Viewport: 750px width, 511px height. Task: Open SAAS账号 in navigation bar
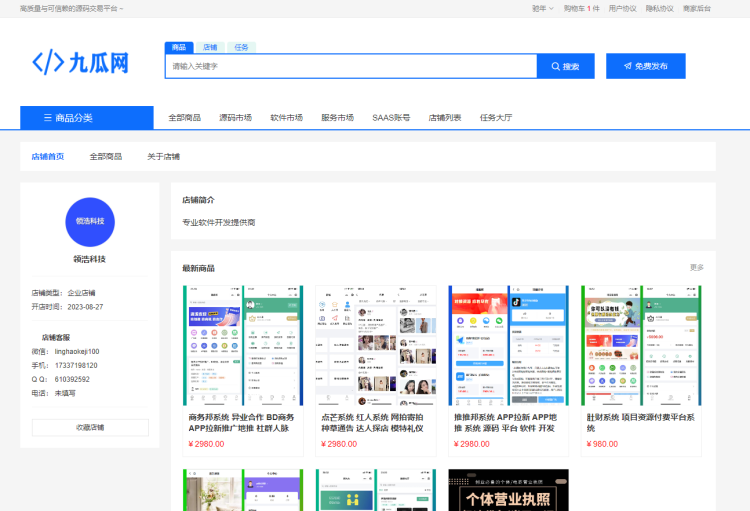[x=391, y=118]
